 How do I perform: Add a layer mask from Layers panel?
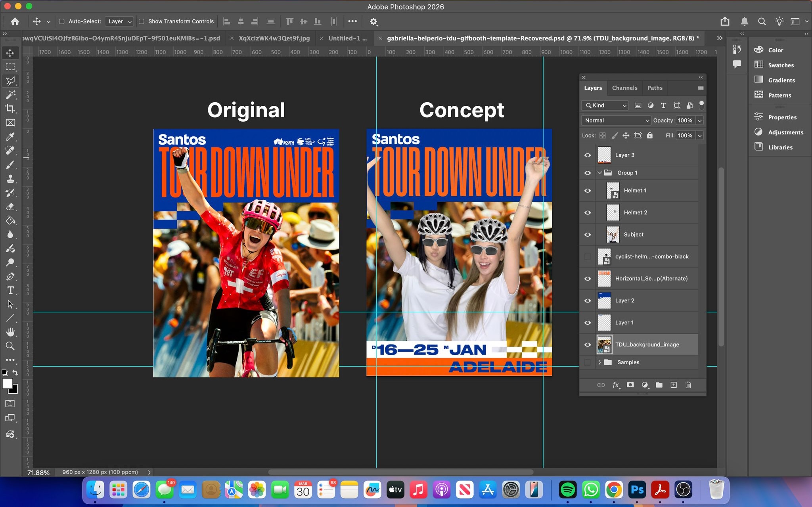630,385
